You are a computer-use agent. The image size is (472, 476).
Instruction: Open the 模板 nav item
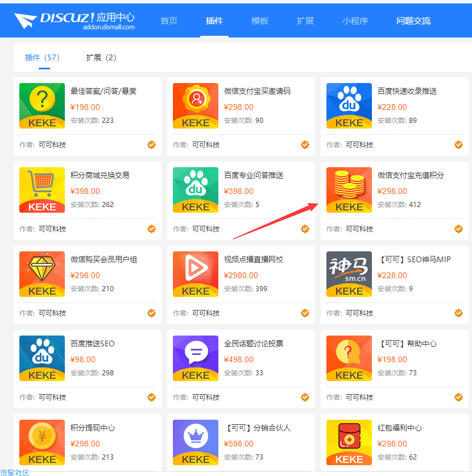click(x=260, y=20)
